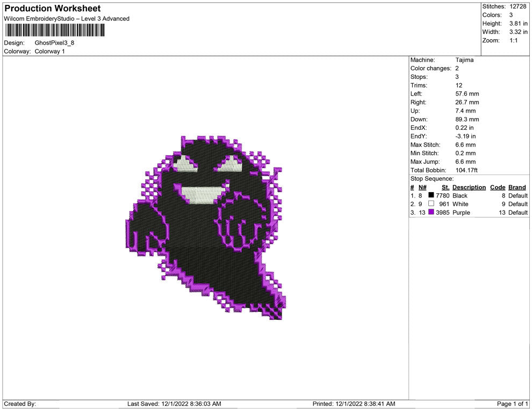The width and height of the screenshot is (532, 409).
Task: Click the 'Max Jump:' label
Action: 425,162
